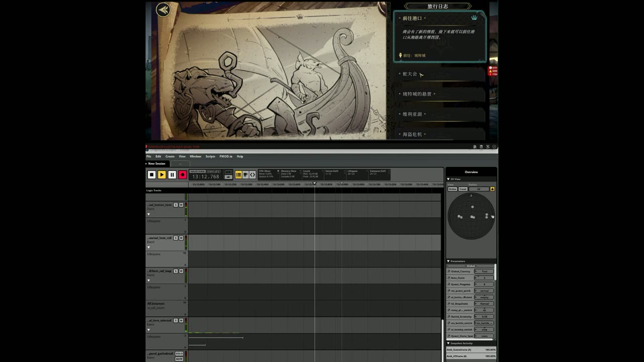Open the File menu

149,156
